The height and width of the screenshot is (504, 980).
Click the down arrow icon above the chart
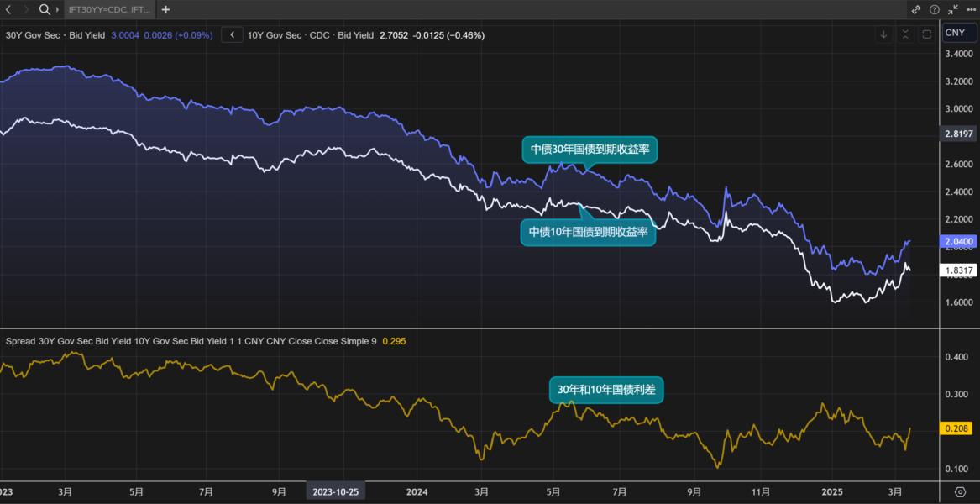tap(883, 34)
